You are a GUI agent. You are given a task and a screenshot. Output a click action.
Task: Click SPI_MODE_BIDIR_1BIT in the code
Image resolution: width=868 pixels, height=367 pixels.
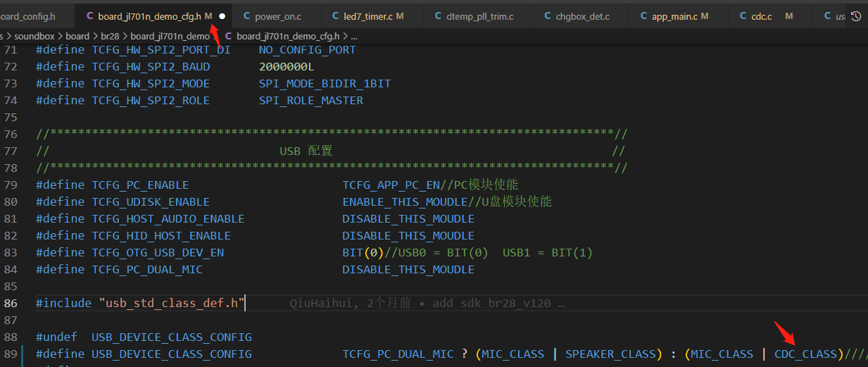(325, 83)
